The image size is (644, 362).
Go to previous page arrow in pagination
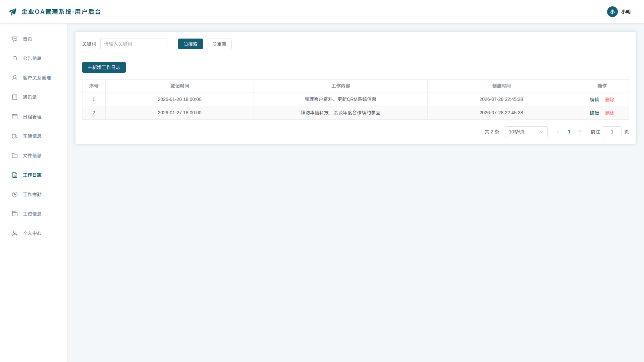coord(558,132)
